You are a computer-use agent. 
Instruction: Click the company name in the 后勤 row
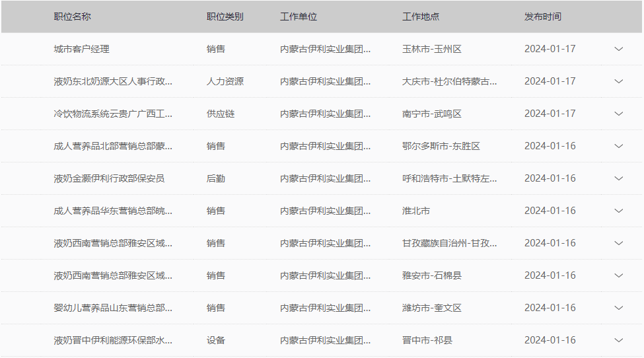point(325,178)
